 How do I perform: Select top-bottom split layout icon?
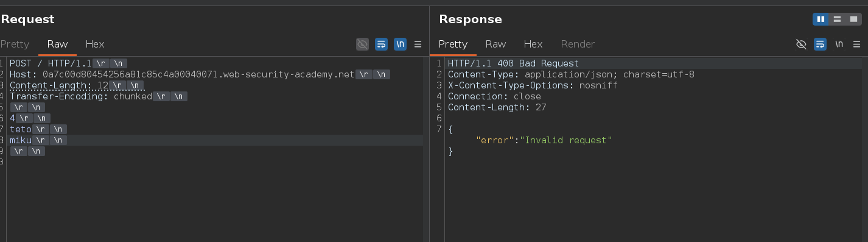[837, 20]
